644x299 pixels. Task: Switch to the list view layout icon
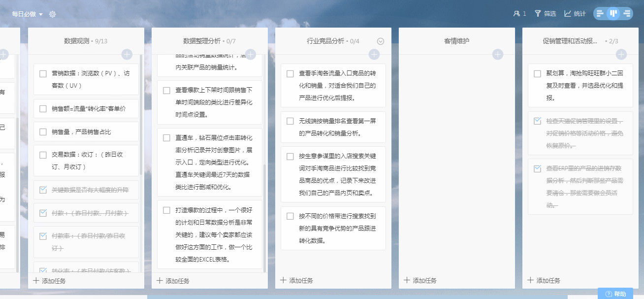(600, 13)
